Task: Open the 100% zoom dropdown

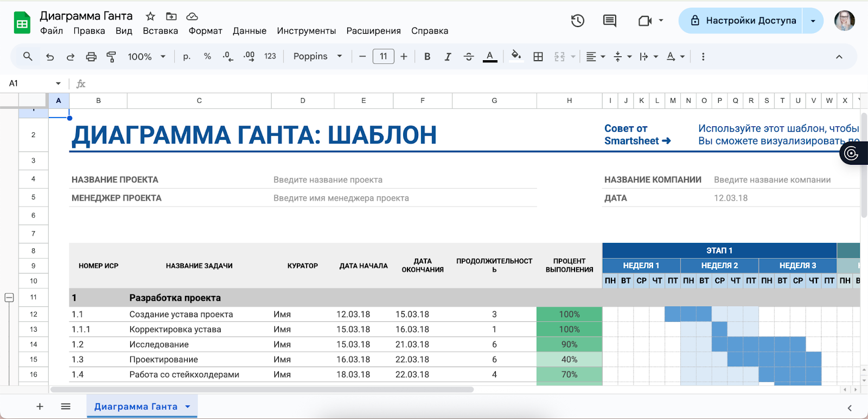Action: click(x=146, y=57)
